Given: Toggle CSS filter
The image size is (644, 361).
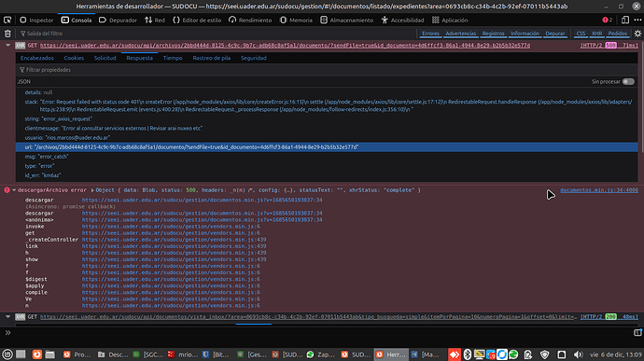Looking at the screenshot, I should [x=581, y=34].
